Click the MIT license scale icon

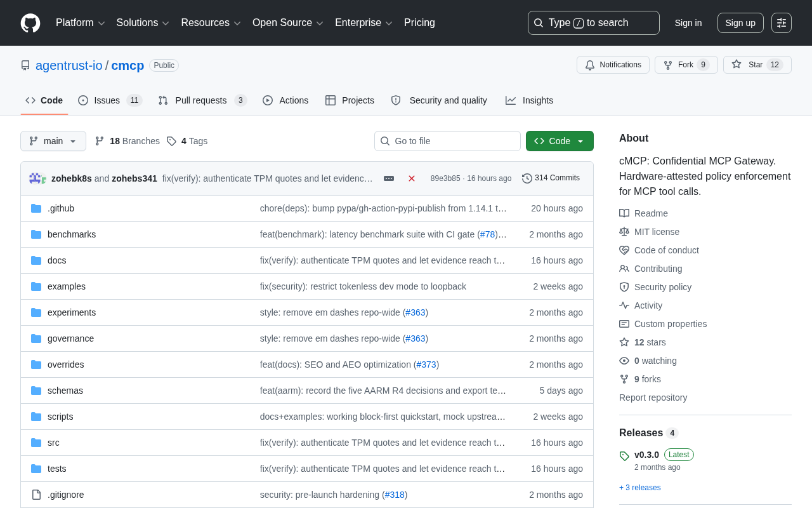tap(624, 232)
